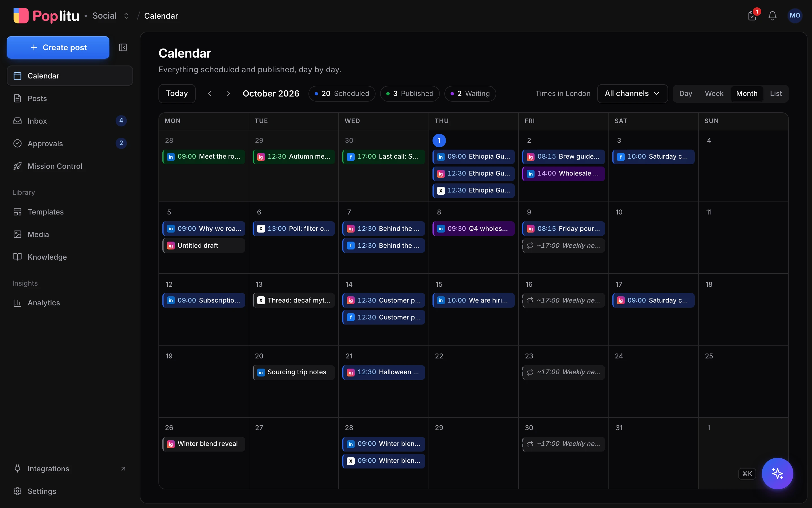Go to next month arrow
The width and height of the screenshot is (812, 508).
228,93
